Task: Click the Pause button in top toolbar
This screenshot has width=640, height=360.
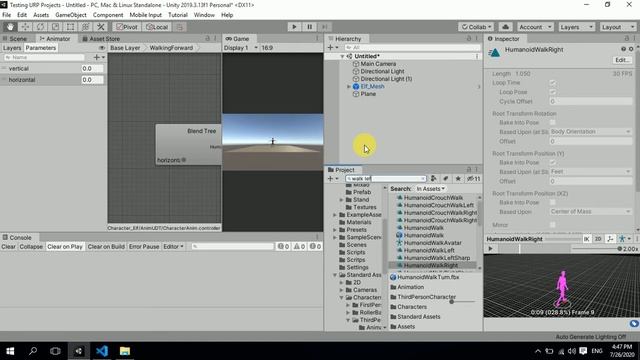Action: pyautogui.click(x=309, y=27)
